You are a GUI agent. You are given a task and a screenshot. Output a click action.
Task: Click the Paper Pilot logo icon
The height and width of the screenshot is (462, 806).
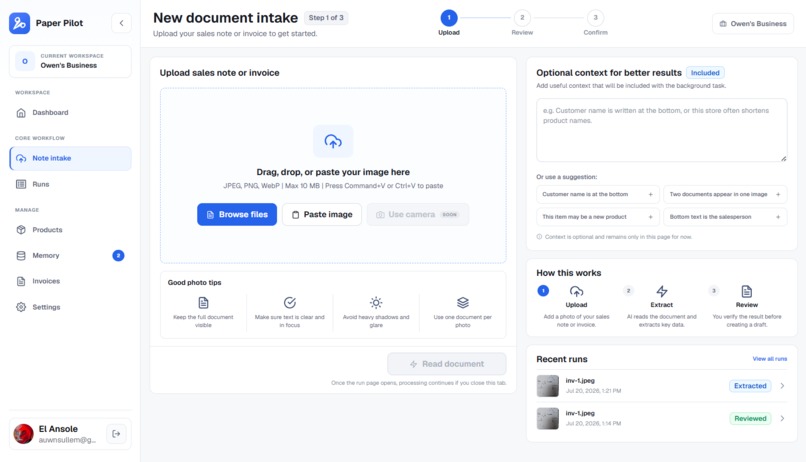tap(20, 23)
